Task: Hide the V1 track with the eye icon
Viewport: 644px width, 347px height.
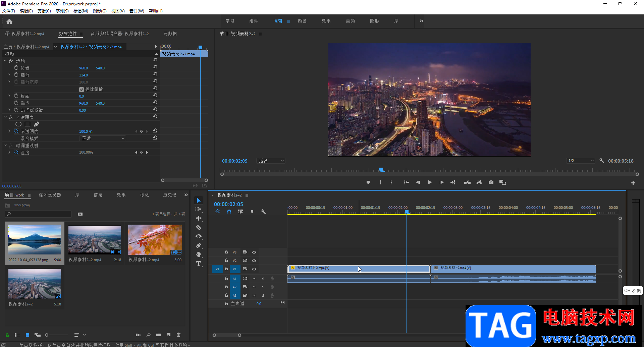Action: click(254, 269)
